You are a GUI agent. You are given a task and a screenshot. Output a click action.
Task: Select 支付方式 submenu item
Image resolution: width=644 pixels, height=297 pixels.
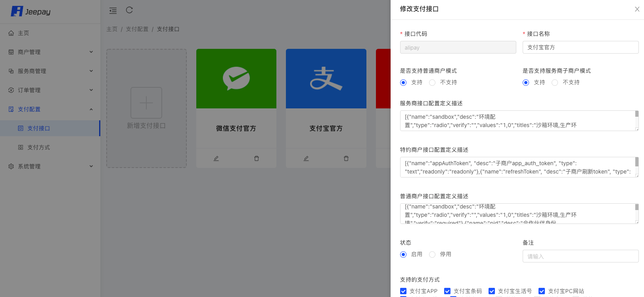coord(50,147)
